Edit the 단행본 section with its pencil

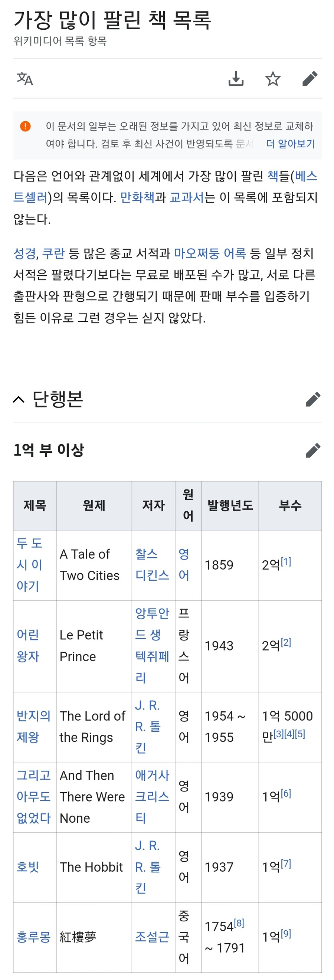[x=313, y=399]
